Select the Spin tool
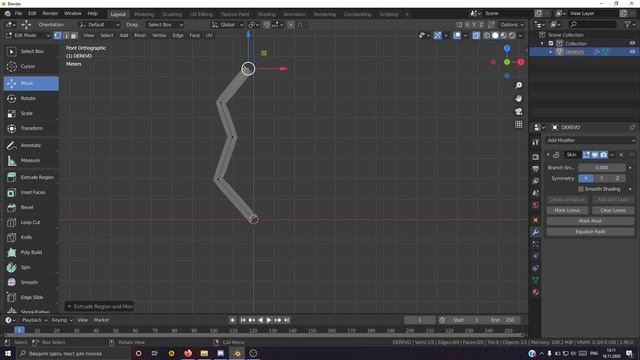 pos(31,267)
